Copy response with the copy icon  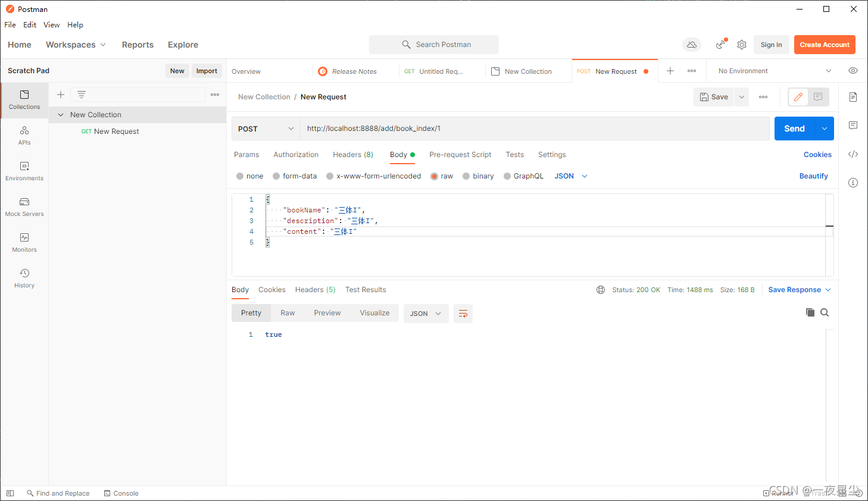810,312
